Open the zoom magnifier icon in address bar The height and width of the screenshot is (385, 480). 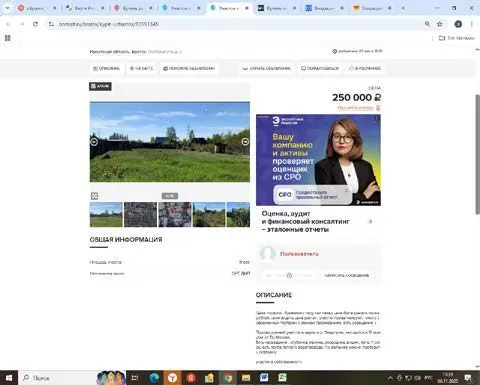[x=427, y=24]
